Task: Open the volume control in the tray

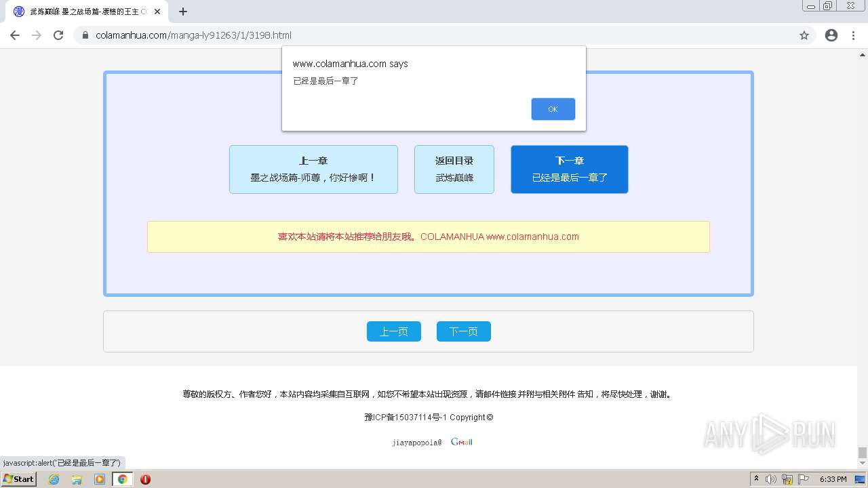Action: click(x=771, y=479)
